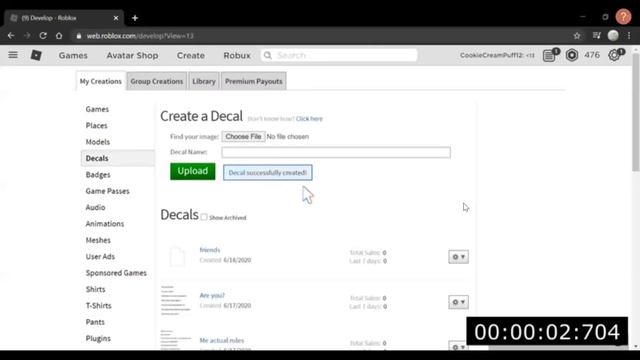Open the gear dropdown for the friends decal

point(458,257)
